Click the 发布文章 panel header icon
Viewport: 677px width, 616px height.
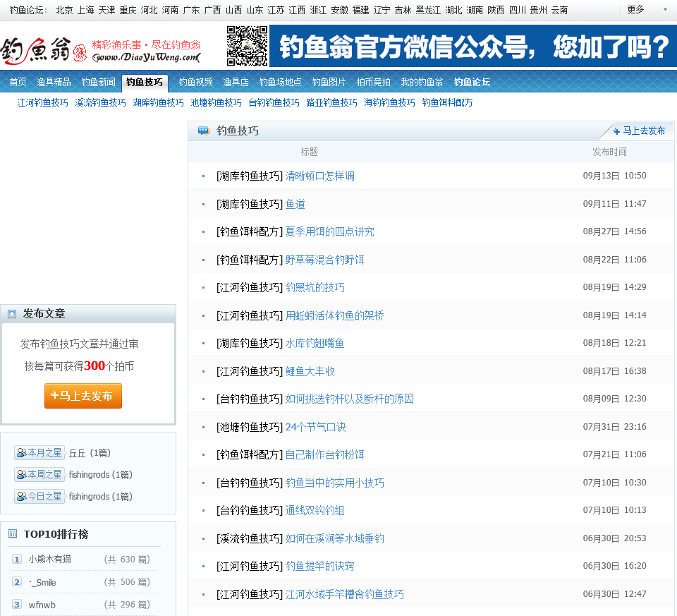(12, 314)
